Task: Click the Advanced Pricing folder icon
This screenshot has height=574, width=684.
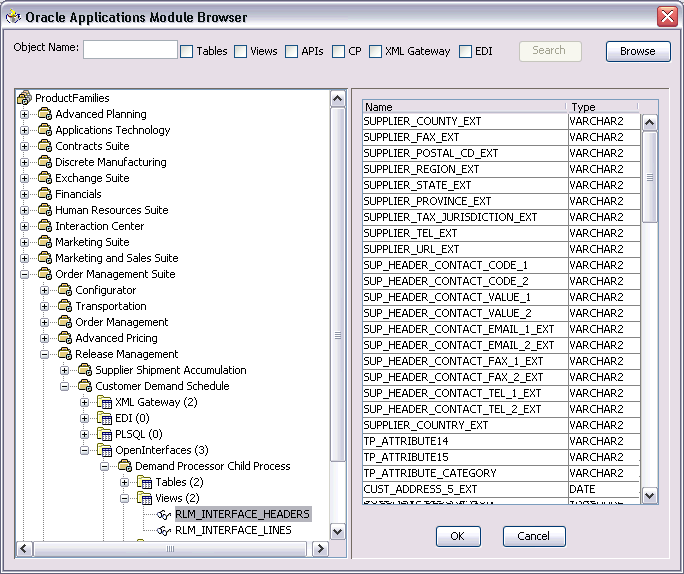Action: pos(65,338)
